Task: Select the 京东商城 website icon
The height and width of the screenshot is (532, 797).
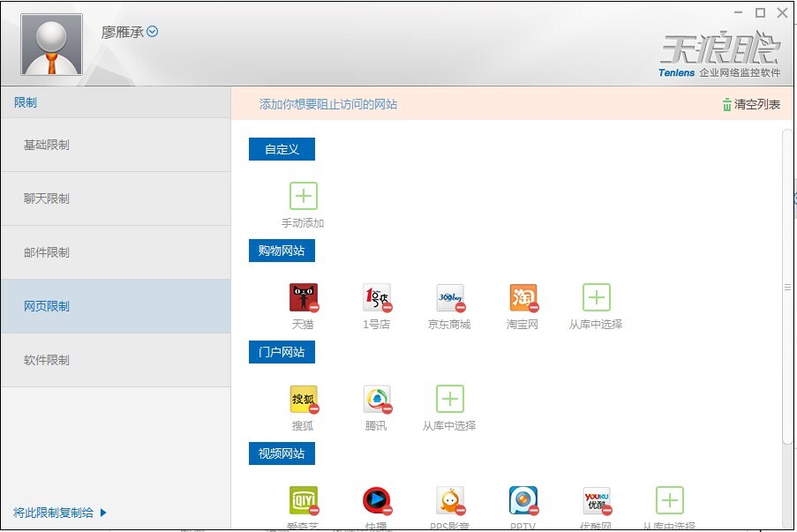Action: tap(450, 297)
